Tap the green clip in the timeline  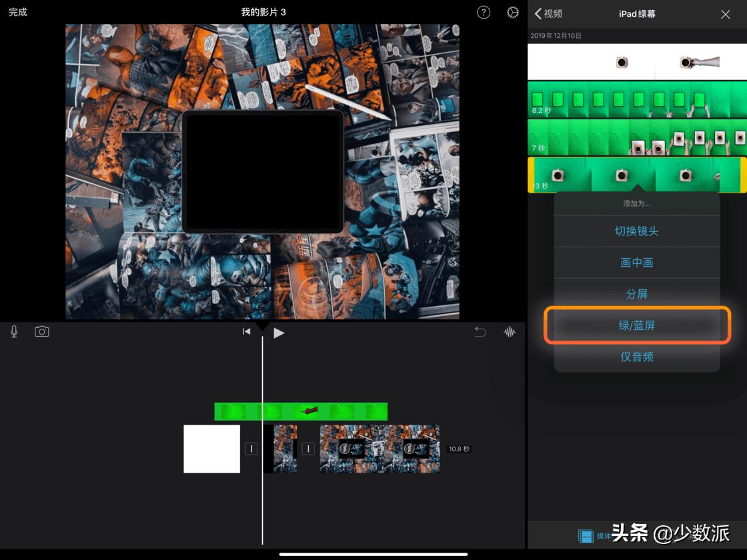tap(300, 411)
